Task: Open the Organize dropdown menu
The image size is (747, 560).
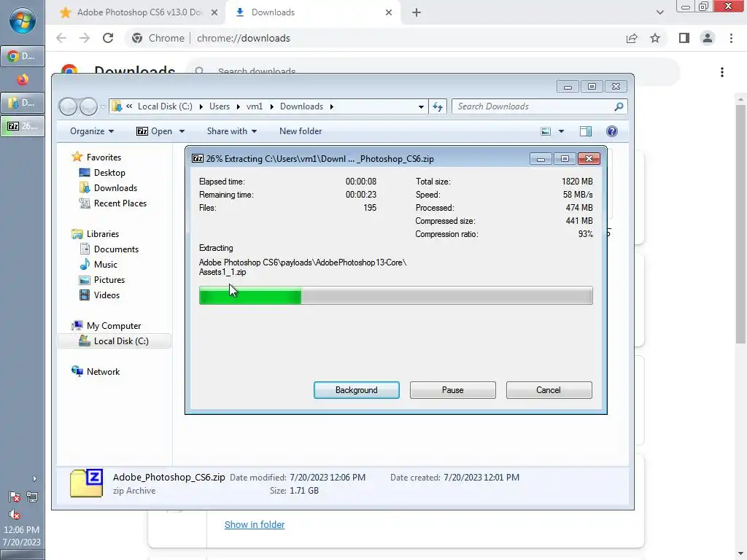Action: coord(92,131)
